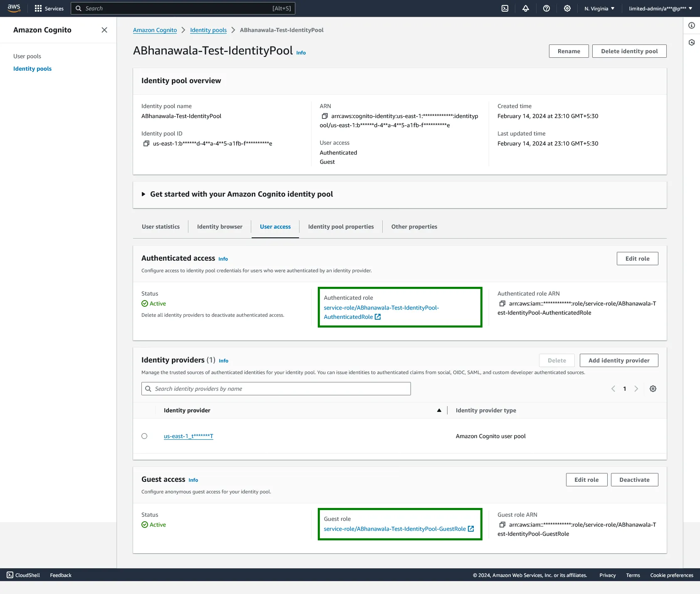
Task: Focus the Search identity providers by name field
Action: coord(276,389)
